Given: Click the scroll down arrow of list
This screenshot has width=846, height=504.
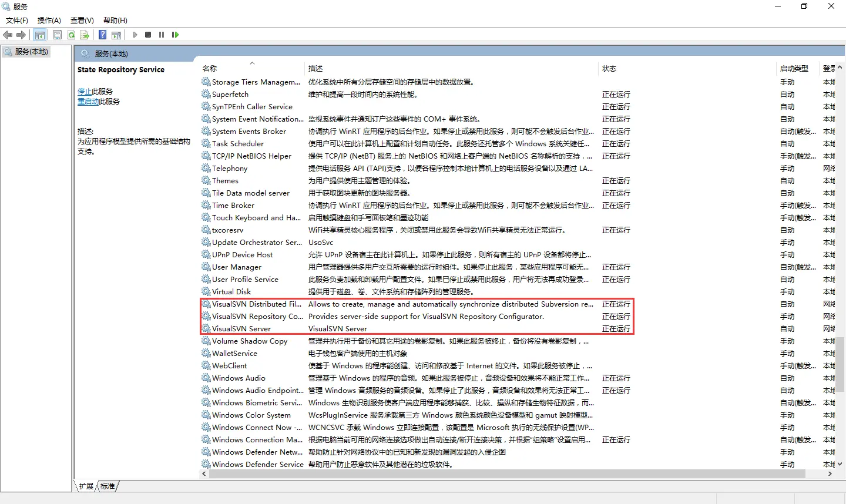Looking at the screenshot, I should point(840,463).
